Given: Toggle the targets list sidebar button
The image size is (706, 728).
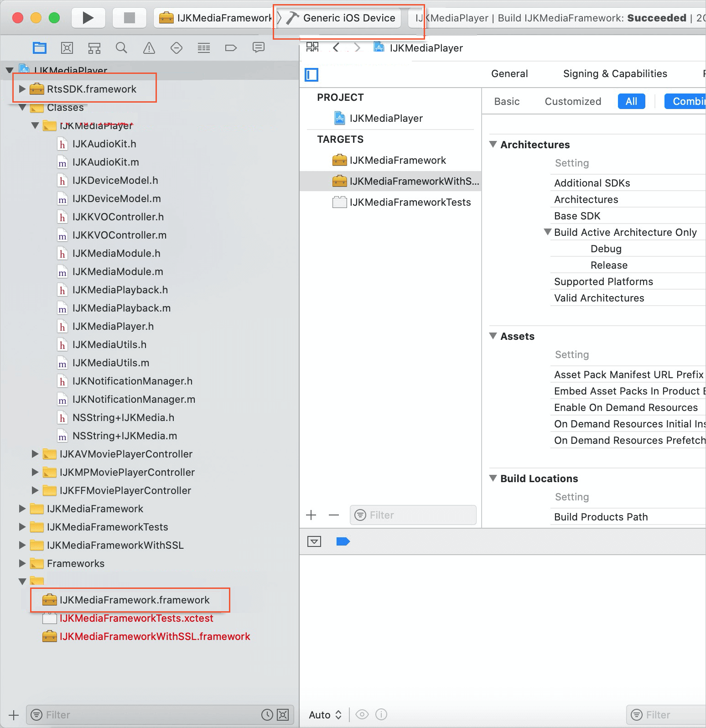Looking at the screenshot, I should click(311, 75).
